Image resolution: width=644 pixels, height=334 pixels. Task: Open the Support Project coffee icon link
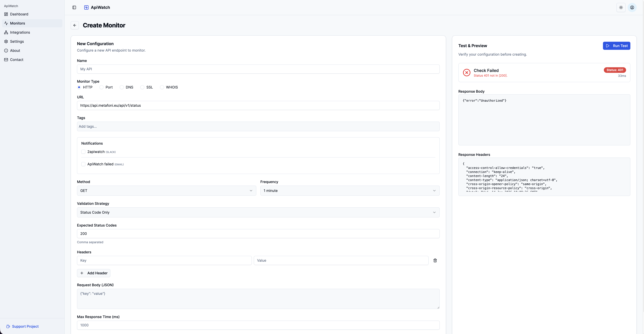pyautogui.click(x=8, y=326)
